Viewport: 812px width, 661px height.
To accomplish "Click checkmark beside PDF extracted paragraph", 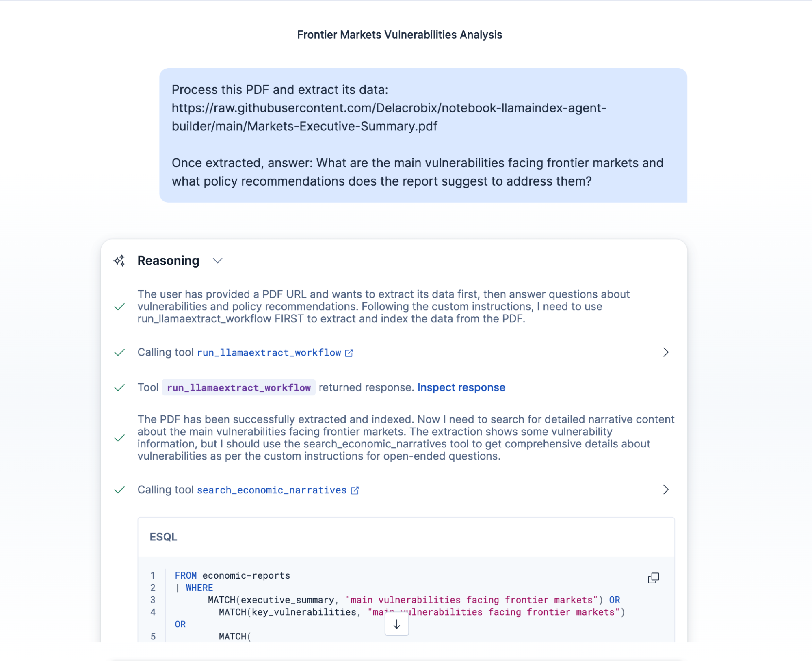I will [119, 438].
